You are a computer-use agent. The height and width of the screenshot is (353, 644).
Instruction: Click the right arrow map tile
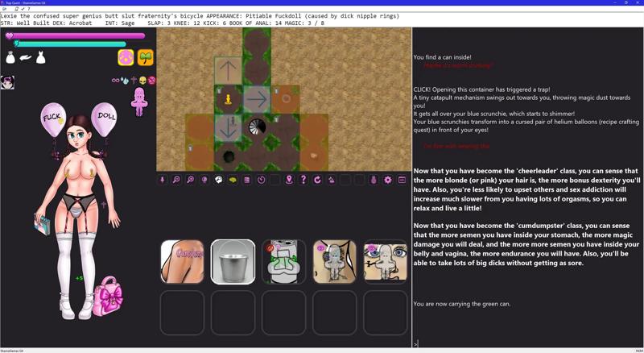click(x=257, y=99)
